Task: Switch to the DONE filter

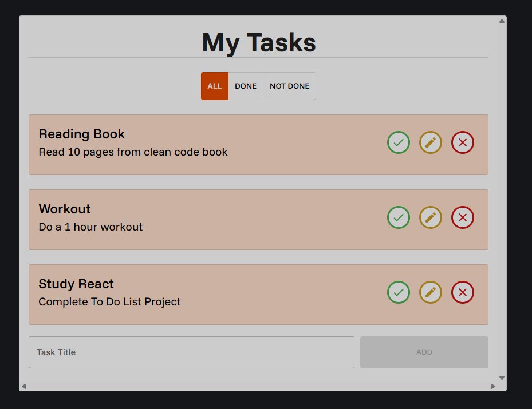Action: tap(246, 86)
